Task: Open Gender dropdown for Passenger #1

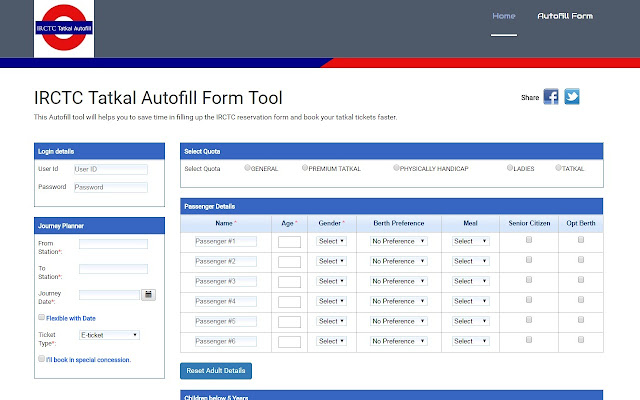Action: coord(332,241)
